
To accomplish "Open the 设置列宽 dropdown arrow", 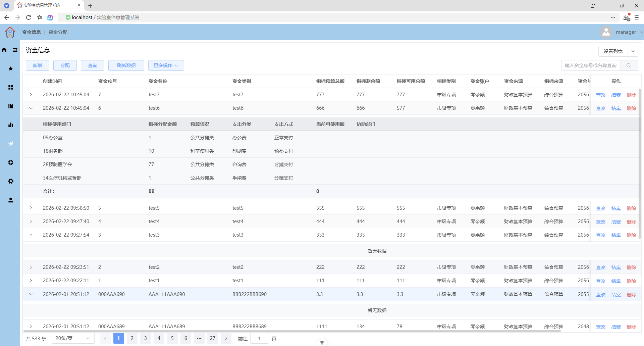I will pos(633,51).
